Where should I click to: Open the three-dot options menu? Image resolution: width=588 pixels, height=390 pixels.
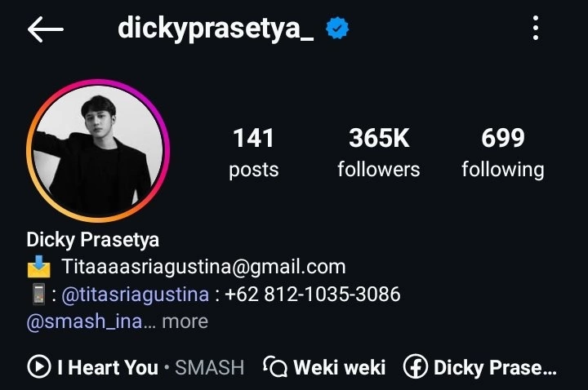(x=536, y=28)
